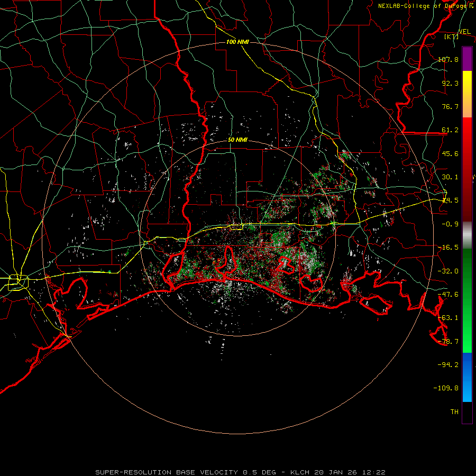Click the -47.6 legend value

[x=448, y=295]
